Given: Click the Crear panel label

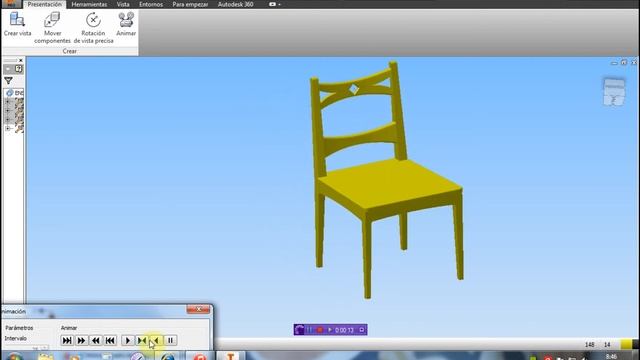Looking at the screenshot, I should (x=69, y=51).
